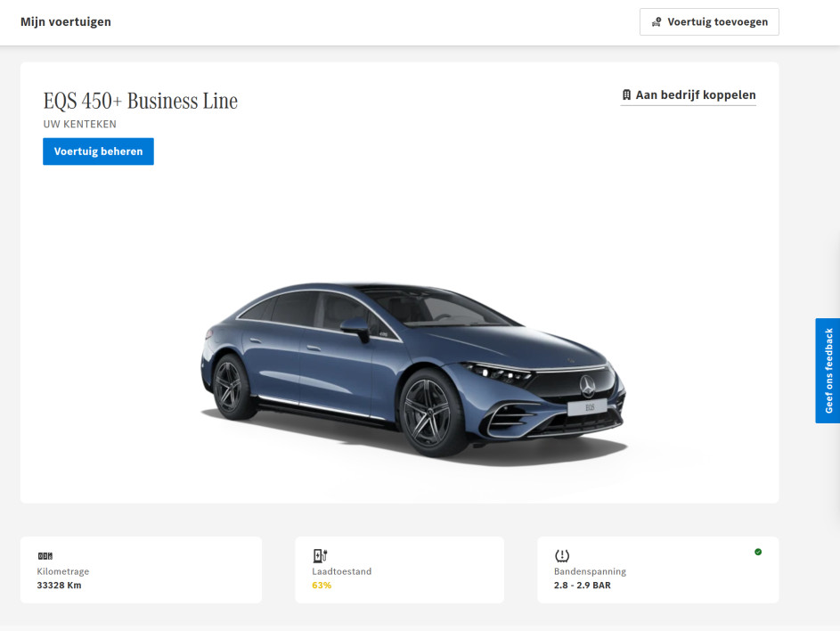This screenshot has width=840, height=631.
Task: Click the 33328 Km value
Action: (59, 585)
